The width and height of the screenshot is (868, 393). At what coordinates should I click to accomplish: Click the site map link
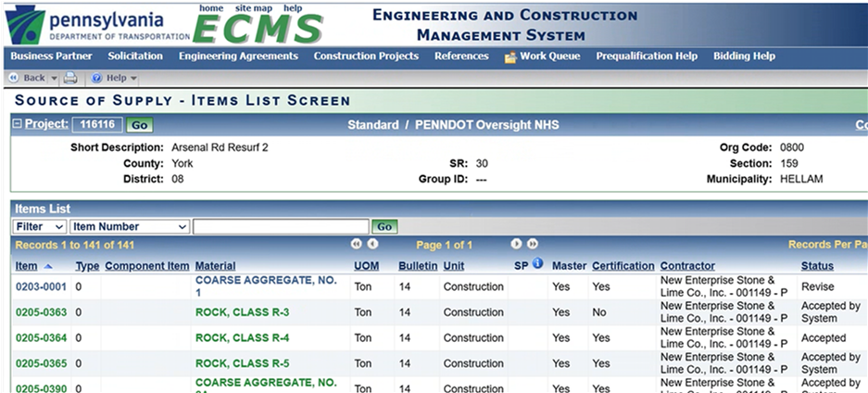[254, 8]
